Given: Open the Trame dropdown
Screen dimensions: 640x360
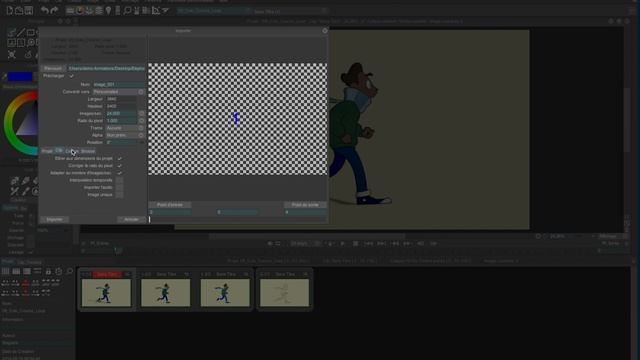Looking at the screenshot, I should coord(125,128).
